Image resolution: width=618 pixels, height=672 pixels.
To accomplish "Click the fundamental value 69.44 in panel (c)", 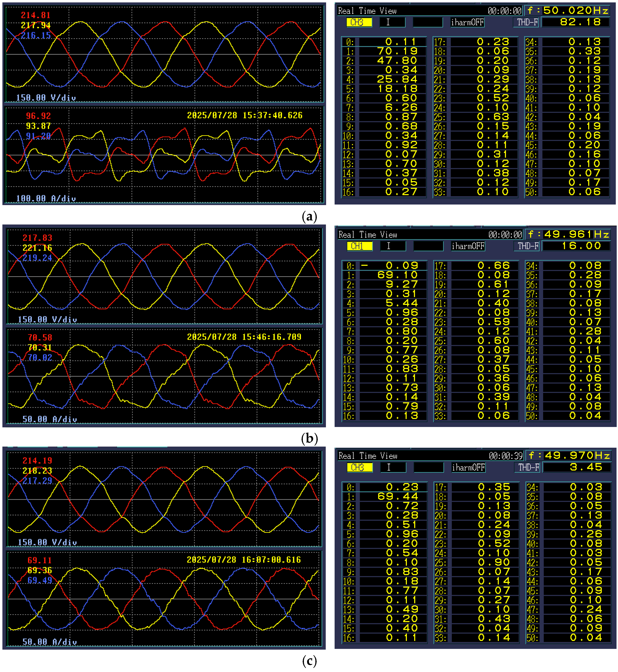I will click(x=398, y=496).
